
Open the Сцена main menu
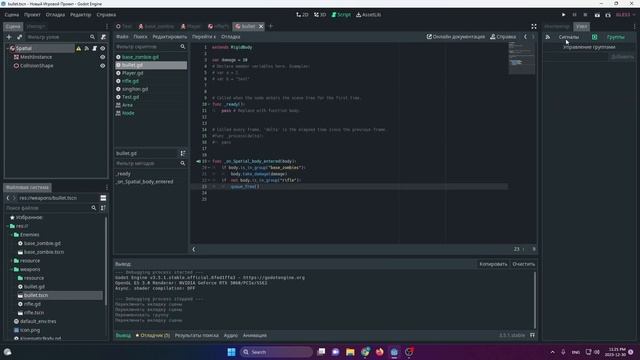point(11,15)
